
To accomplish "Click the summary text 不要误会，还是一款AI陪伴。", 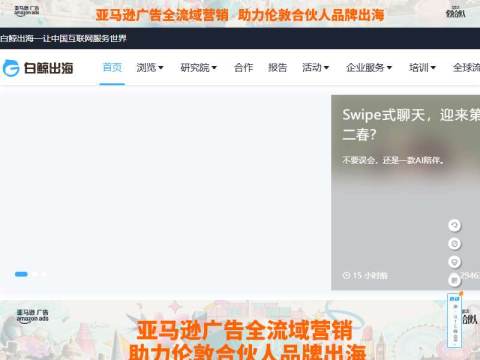I will point(393,160).
